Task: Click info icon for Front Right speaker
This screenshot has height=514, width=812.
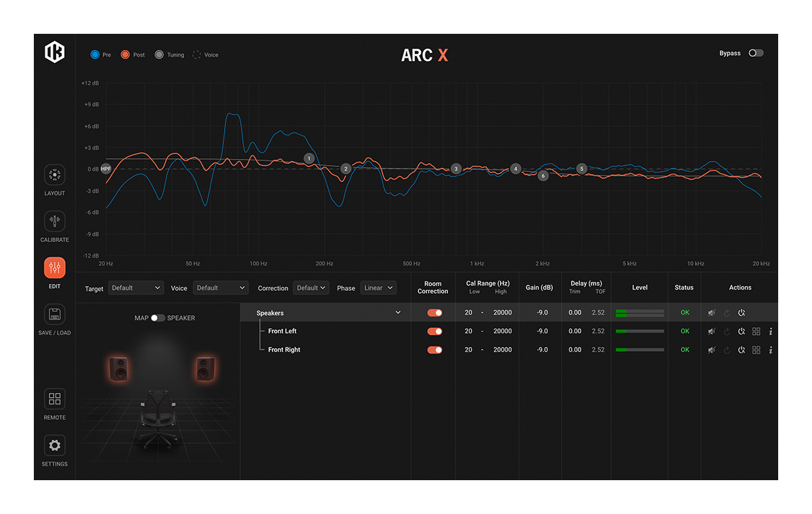Action: click(x=771, y=350)
